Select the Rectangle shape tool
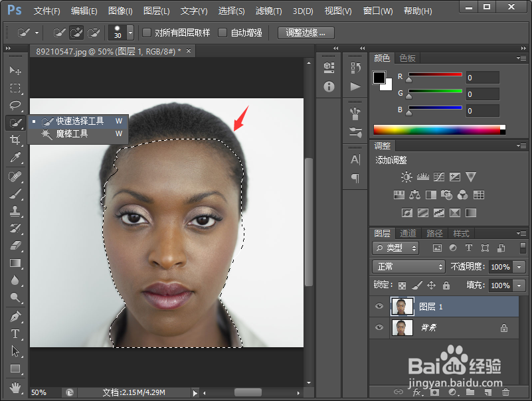The image size is (532, 401). [x=15, y=368]
